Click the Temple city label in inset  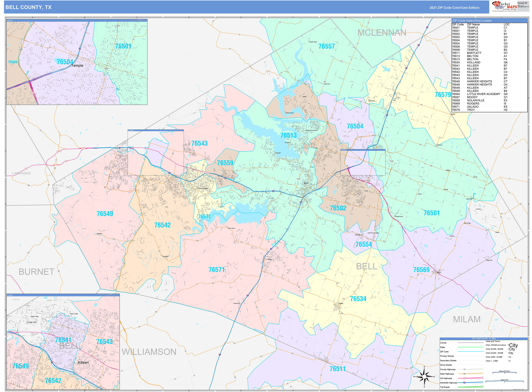(x=77, y=66)
